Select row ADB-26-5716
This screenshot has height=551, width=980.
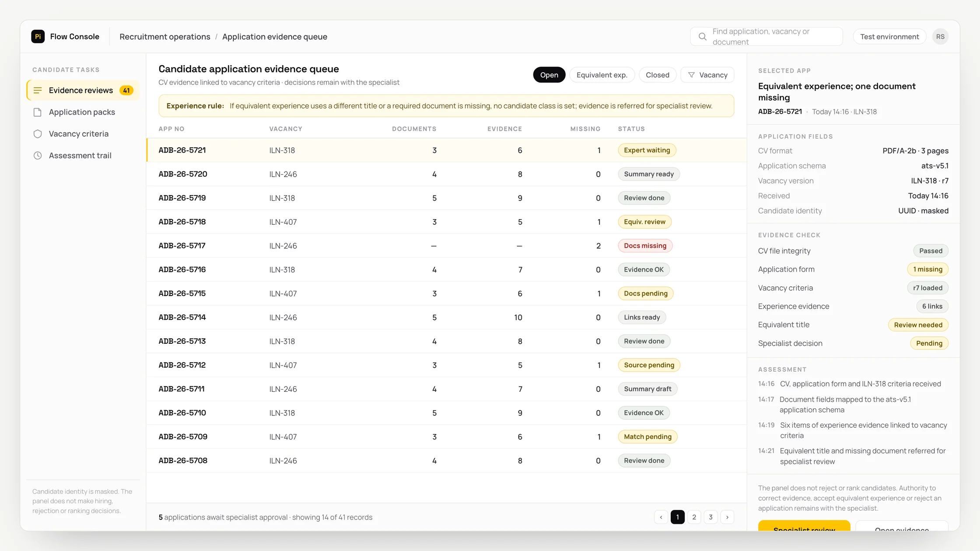tap(446, 270)
